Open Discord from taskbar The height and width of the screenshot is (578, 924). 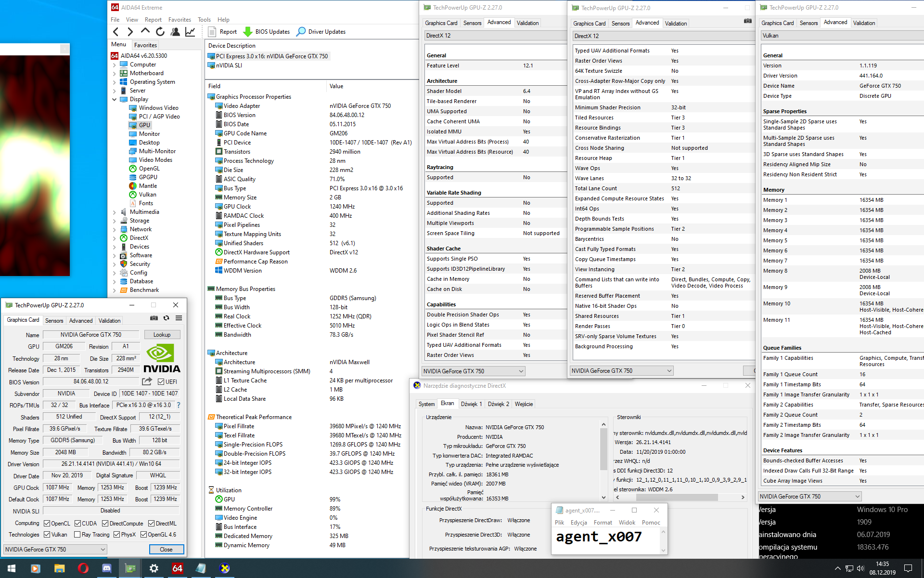[x=106, y=568]
